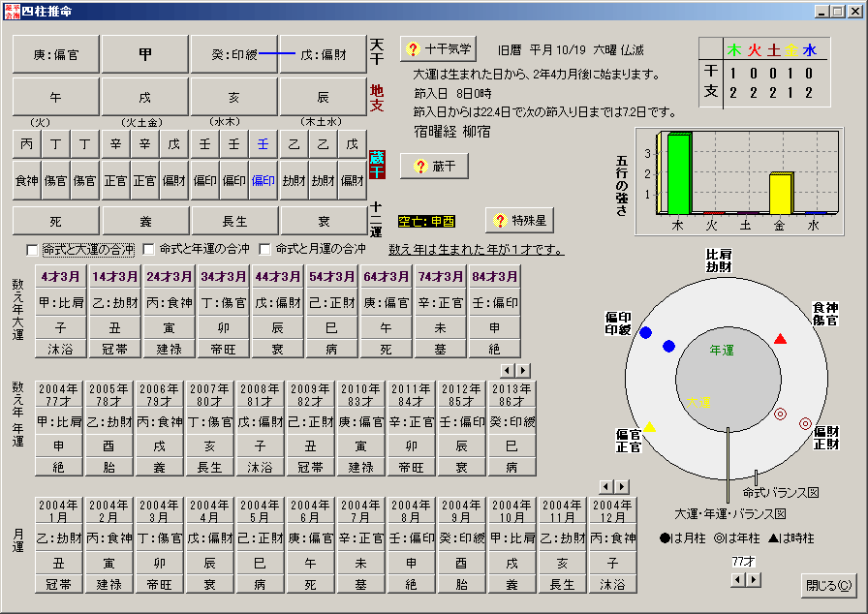Viewport: 868px width, 614px height.
Task: Click the 四柱推命 title bar app icon
Action: pyautogui.click(x=12, y=11)
